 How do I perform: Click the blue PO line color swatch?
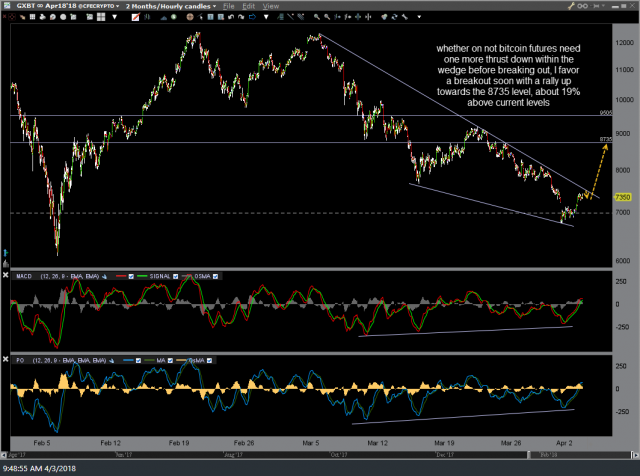128,360
